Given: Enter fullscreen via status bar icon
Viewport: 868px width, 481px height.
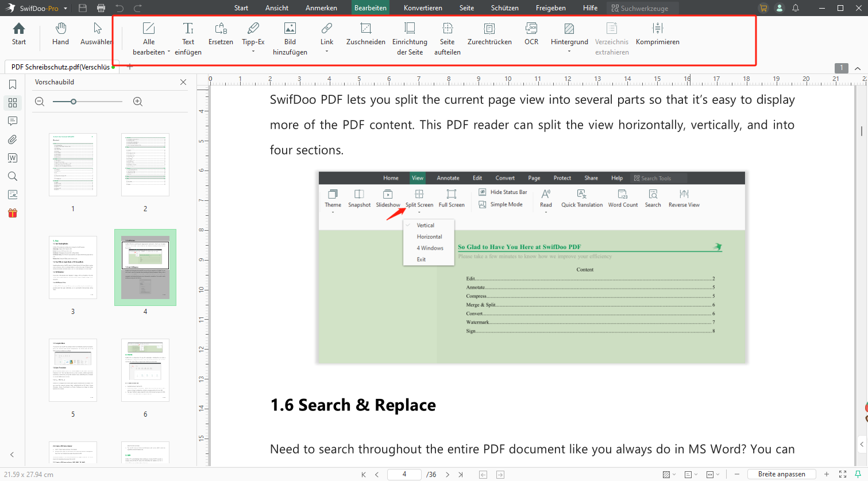Looking at the screenshot, I should tap(843, 474).
